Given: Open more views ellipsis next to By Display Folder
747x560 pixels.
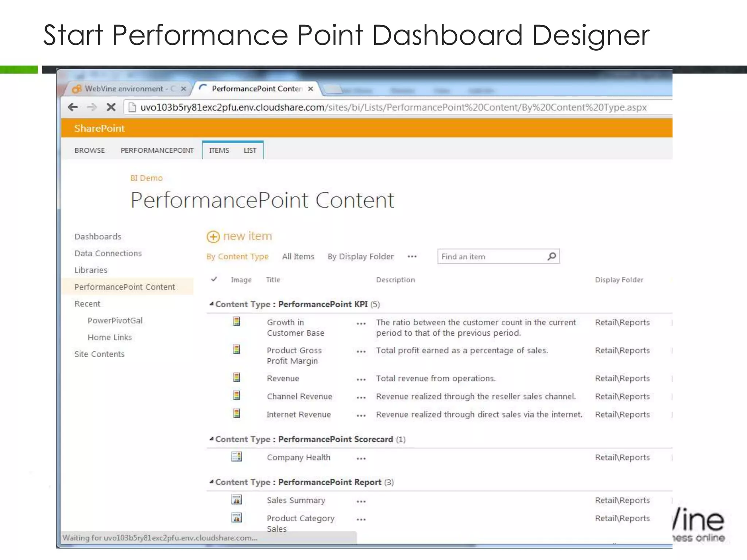Looking at the screenshot, I should tap(412, 257).
